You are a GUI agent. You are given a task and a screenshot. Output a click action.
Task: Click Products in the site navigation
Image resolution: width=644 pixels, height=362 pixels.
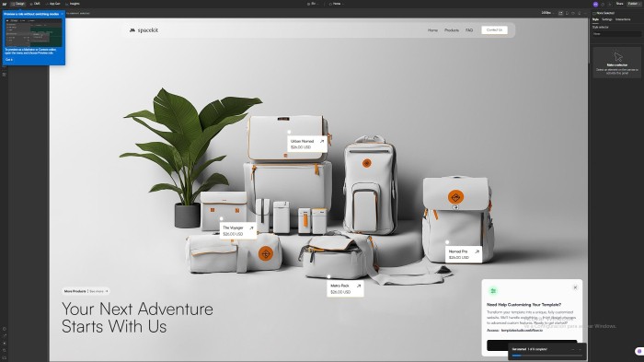(452, 30)
